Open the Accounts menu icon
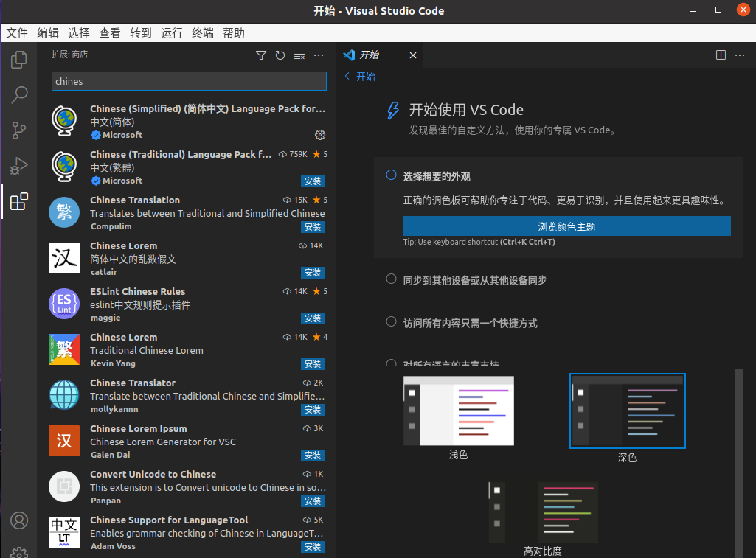 tap(18, 520)
